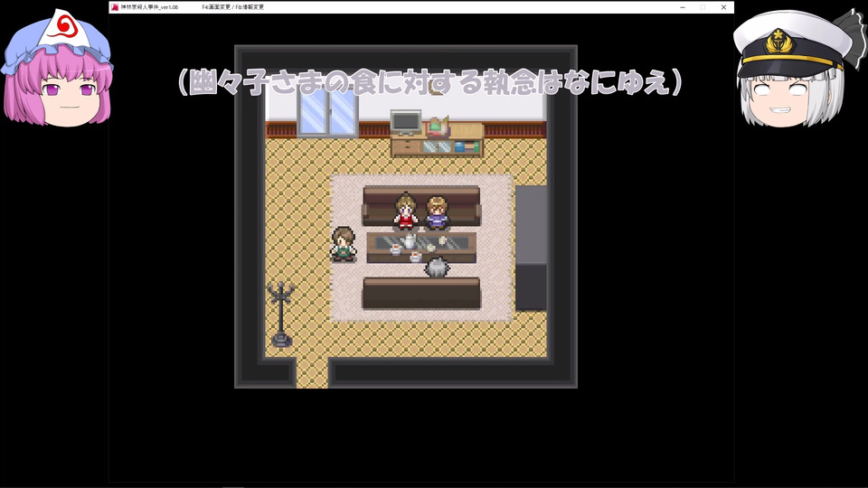The image size is (868, 488).
Task: Click the game's red title bar app icon
Action: point(115,7)
